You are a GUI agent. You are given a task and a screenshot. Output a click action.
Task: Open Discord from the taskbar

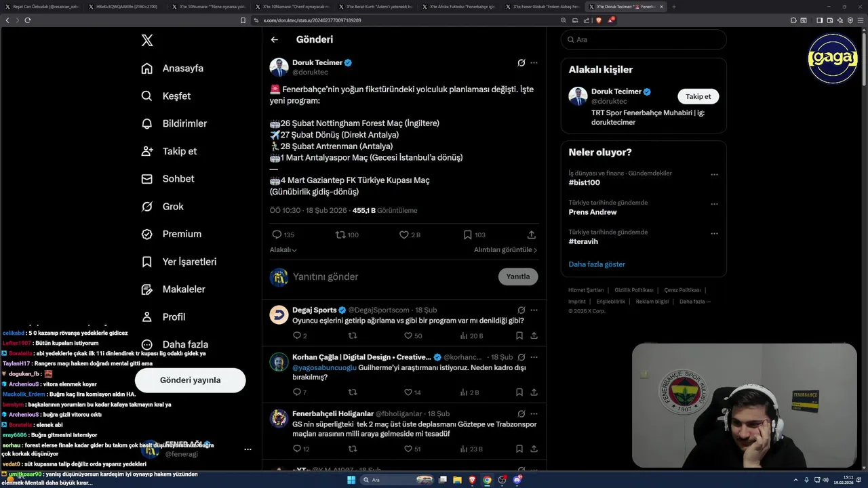518,480
